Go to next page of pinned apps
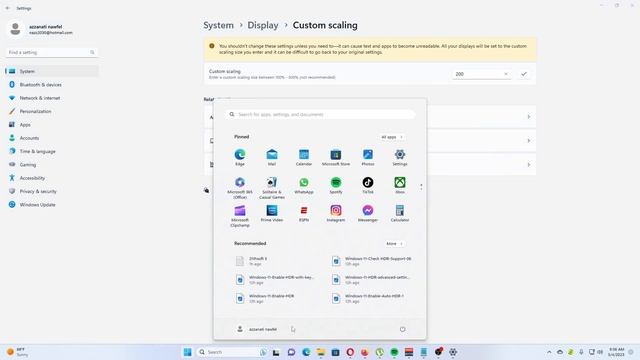The image size is (640, 360). pyautogui.click(x=421, y=189)
